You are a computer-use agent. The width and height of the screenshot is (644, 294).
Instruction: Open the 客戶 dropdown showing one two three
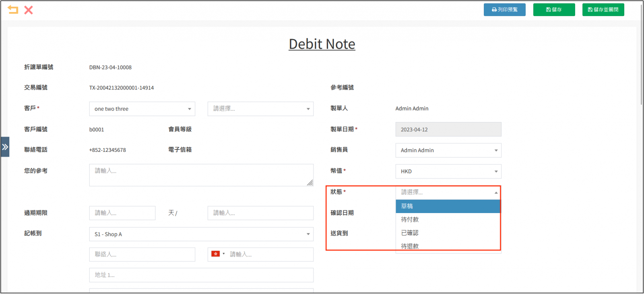(x=142, y=109)
